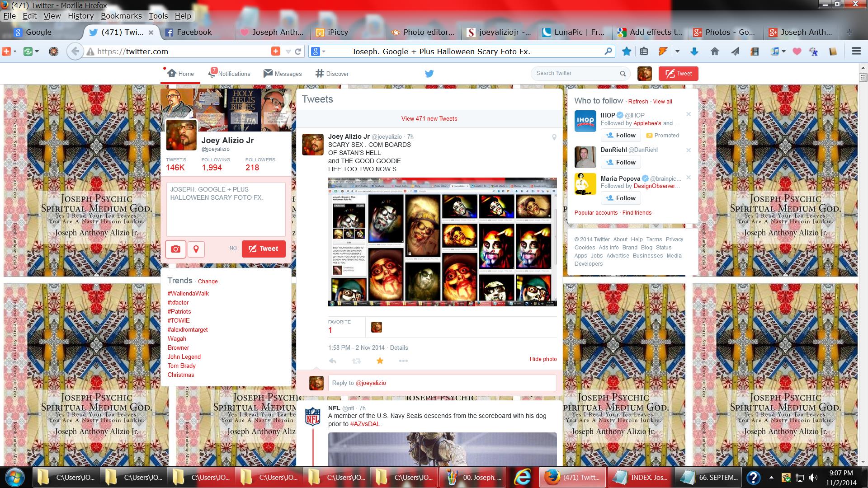Click the camera add-photo icon
868x488 pixels.
(176, 249)
